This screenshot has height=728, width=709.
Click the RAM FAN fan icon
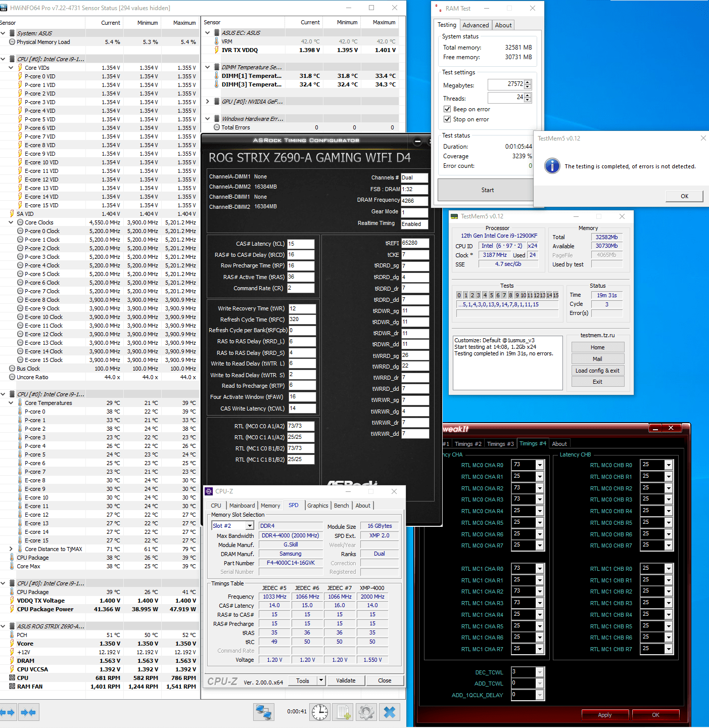pyautogui.click(x=12, y=687)
